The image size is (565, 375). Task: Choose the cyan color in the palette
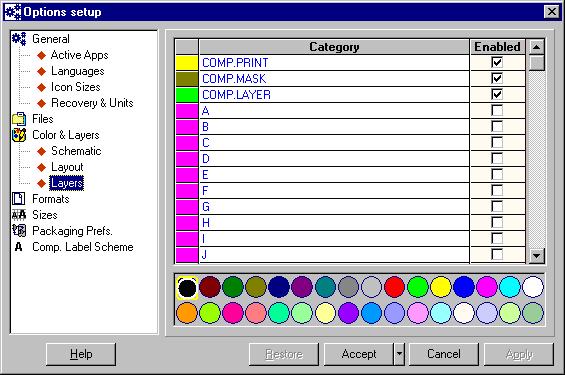click(510, 287)
